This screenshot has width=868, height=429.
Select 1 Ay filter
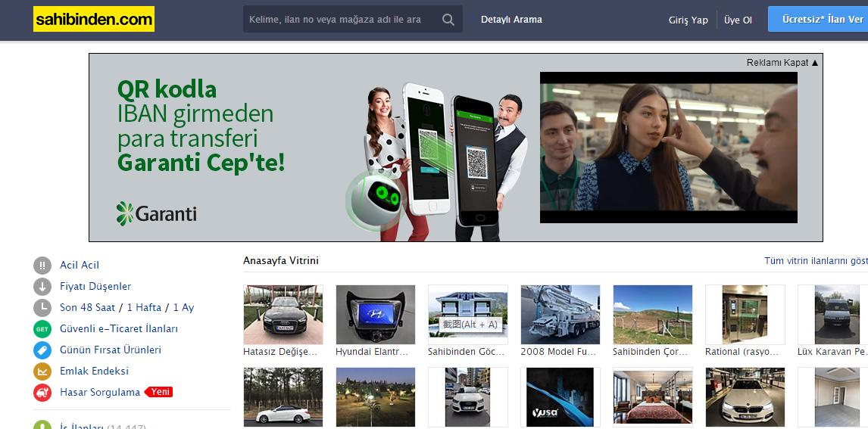tap(184, 307)
